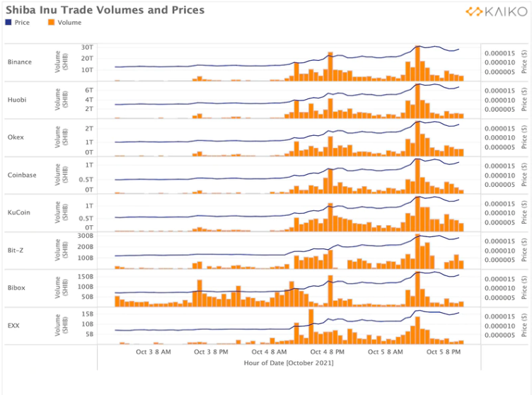Click the 'Oct 4 8 AM' axis tick label
Screen dimensions: 532x395
[269, 352]
